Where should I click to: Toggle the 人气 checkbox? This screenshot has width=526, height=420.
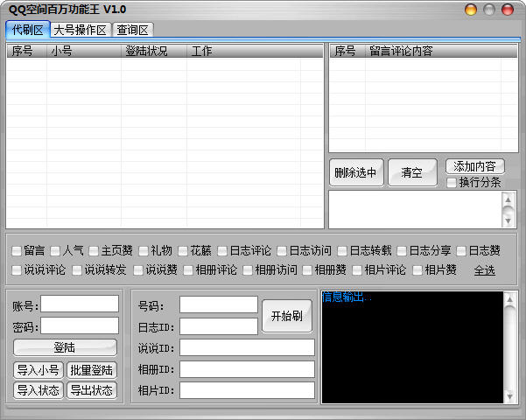56,250
